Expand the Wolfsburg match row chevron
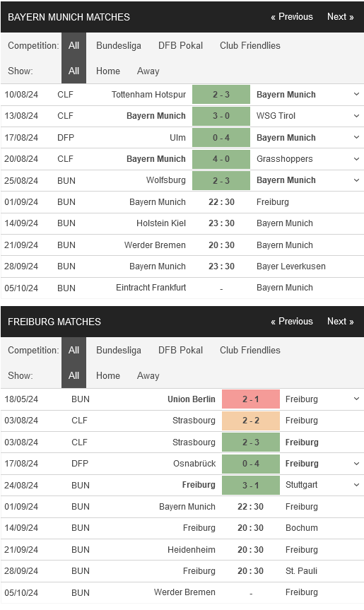Image resolution: width=364 pixels, height=610 pixels. point(356,180)
